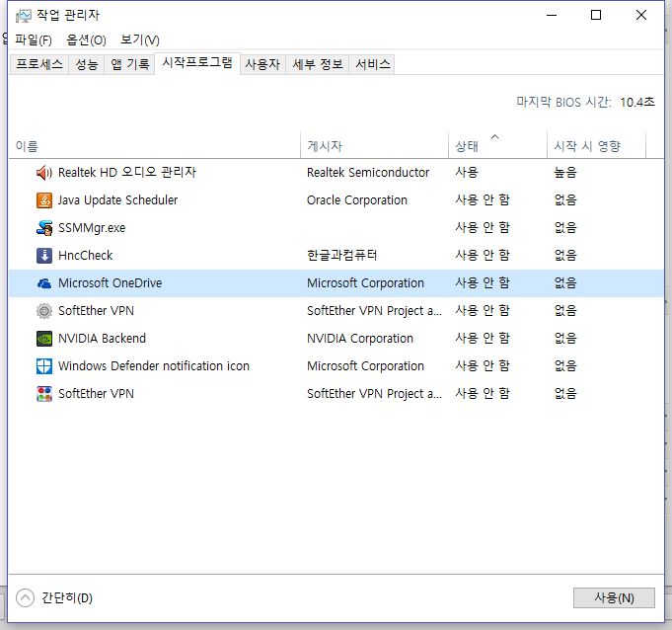
Task: Click the 사용(N) enable button
Action: pos(614,597)
